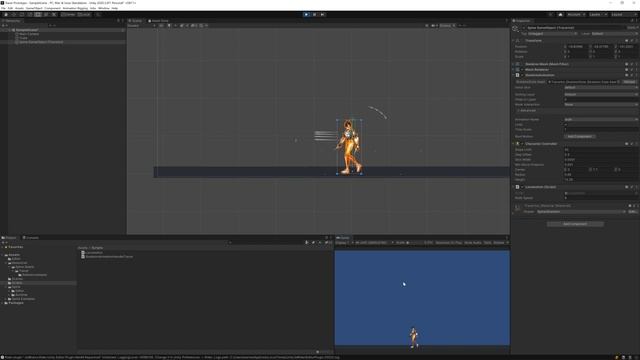The image size is (640, 360).
Task: Open the Animation Name dropdown
Action: click(x=601, y=119)
